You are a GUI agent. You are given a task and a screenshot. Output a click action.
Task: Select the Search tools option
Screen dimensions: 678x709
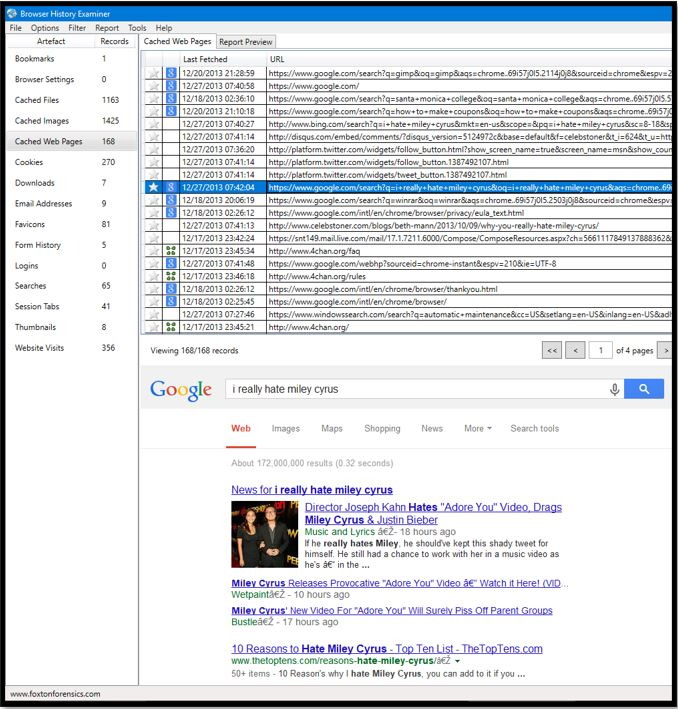[x=535, y=428]
